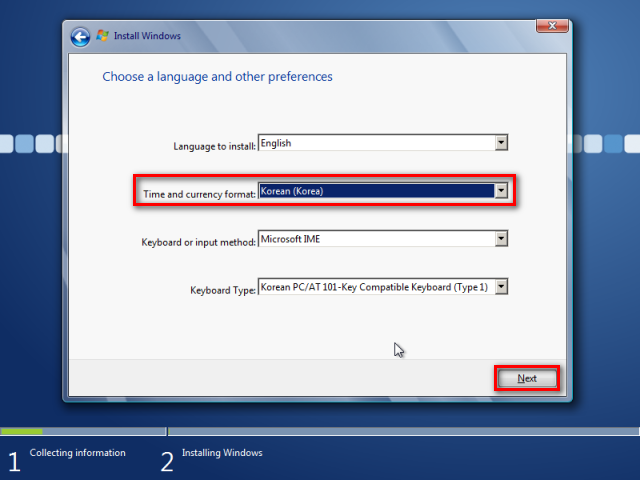This screenshot has height=480, width=640.
Task: Click the 'Time and currency format:' label
Action: (x=200, y=194)
